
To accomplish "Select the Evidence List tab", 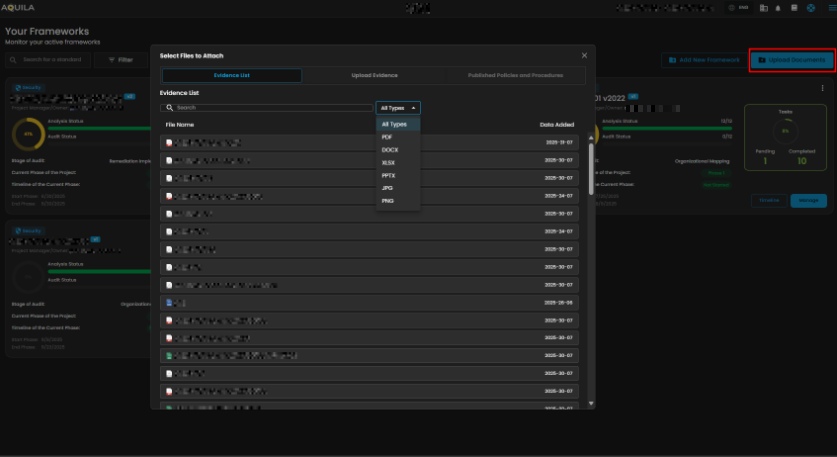I will [231, 75].
